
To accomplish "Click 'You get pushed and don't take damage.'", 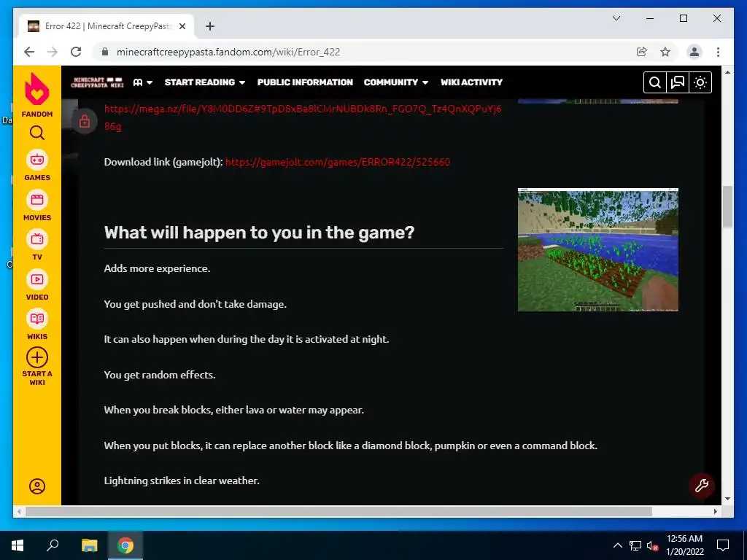I will 196,304.
